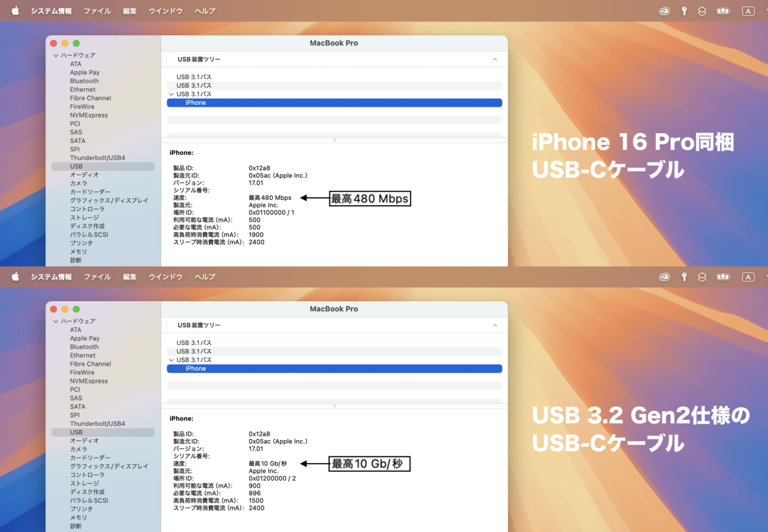Select プリンタ in the 10 Gb/秒 window sidebar
768x532 pixels.
[82, 509]
